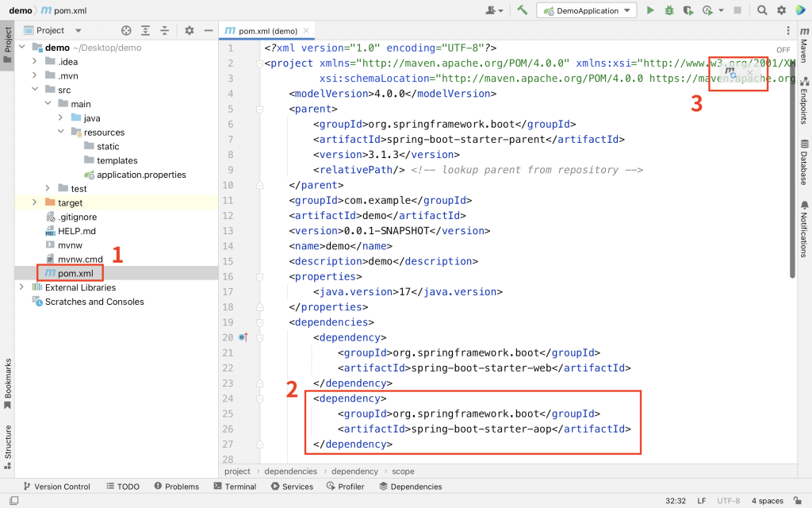This screenshot has width=812, height=508.
Task: Toggle the Project sidebar tool window
Action: point(7,45)
